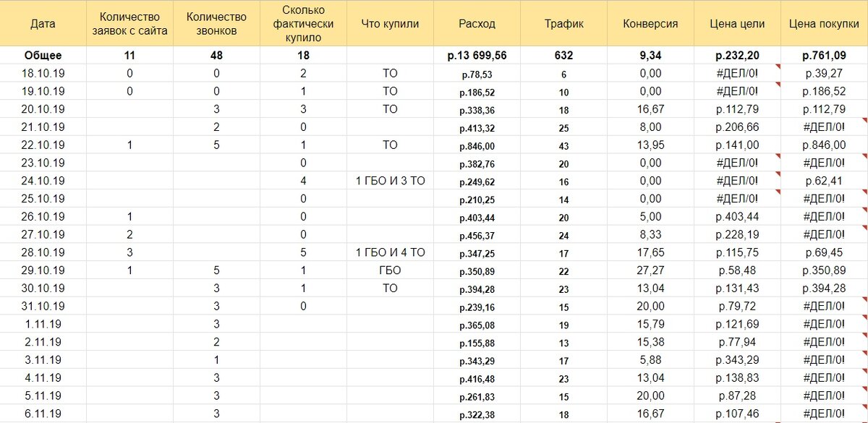The width and height of the screenshot is (868, 423).
Task: Select the date cell 18.10.19
Action: pos(43,73)
